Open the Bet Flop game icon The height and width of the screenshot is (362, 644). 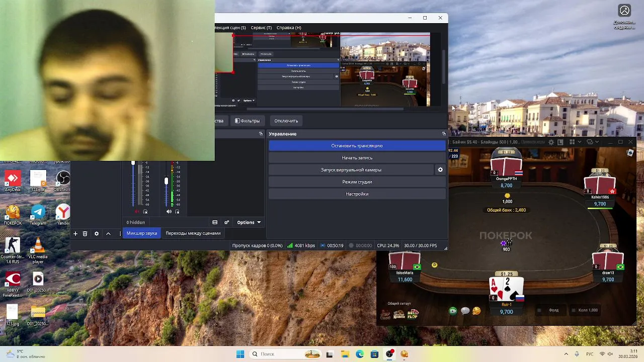[x=413, y=315]
